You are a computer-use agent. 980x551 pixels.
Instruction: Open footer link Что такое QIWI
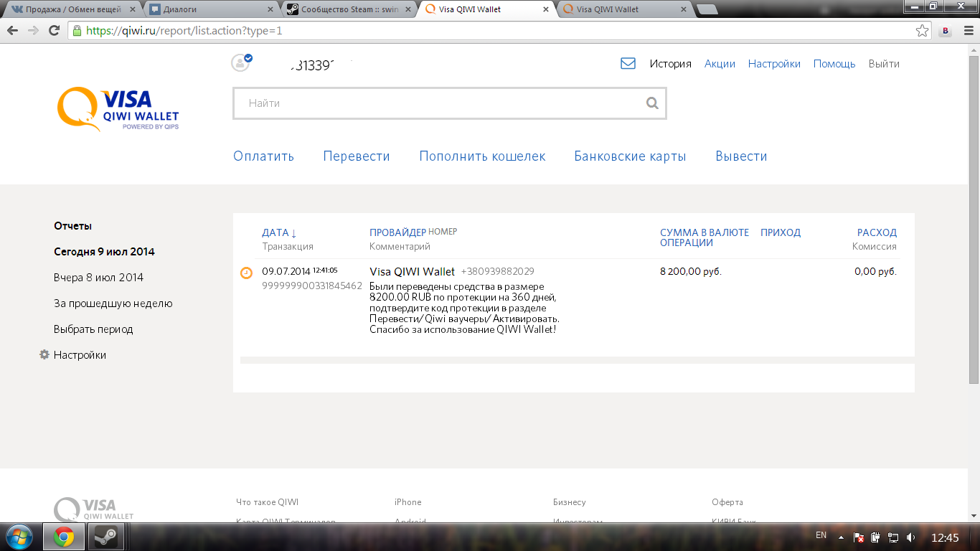click(267, 502)
